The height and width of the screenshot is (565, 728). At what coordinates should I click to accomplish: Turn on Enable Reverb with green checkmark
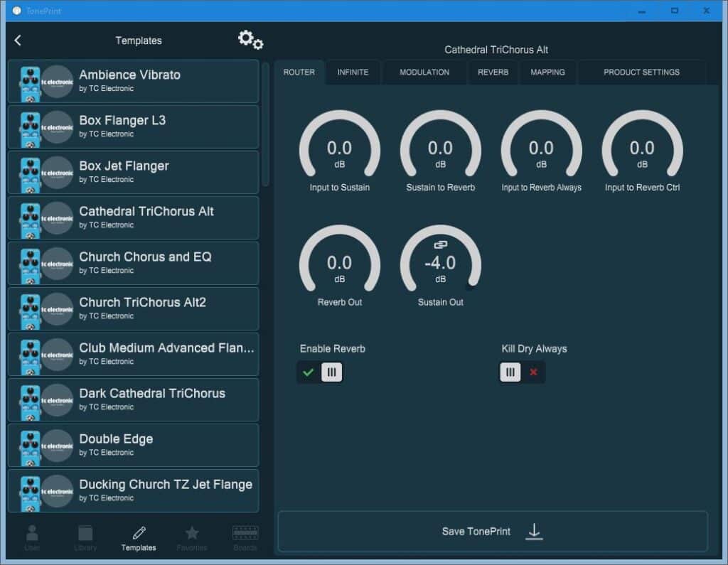309,372
